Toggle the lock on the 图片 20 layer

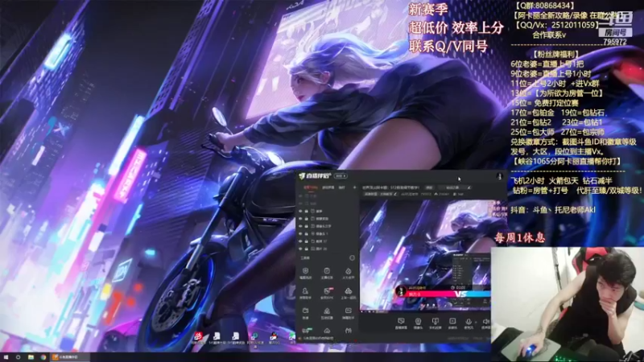coord(306,249)
